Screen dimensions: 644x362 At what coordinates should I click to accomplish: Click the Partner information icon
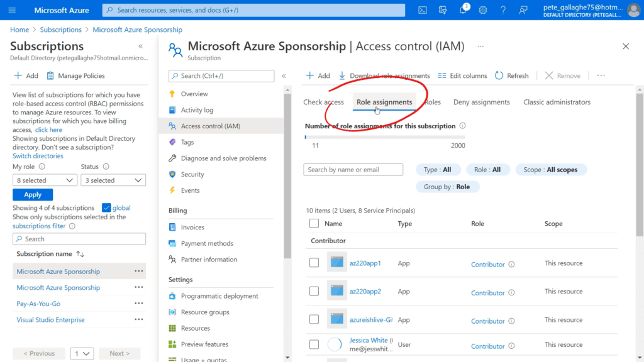point(172,260)
